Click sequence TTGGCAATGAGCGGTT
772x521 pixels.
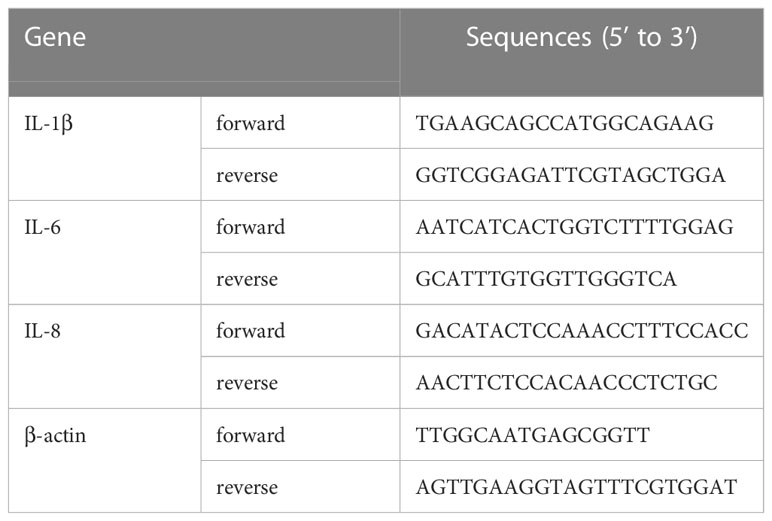click(x=533, y=435)
